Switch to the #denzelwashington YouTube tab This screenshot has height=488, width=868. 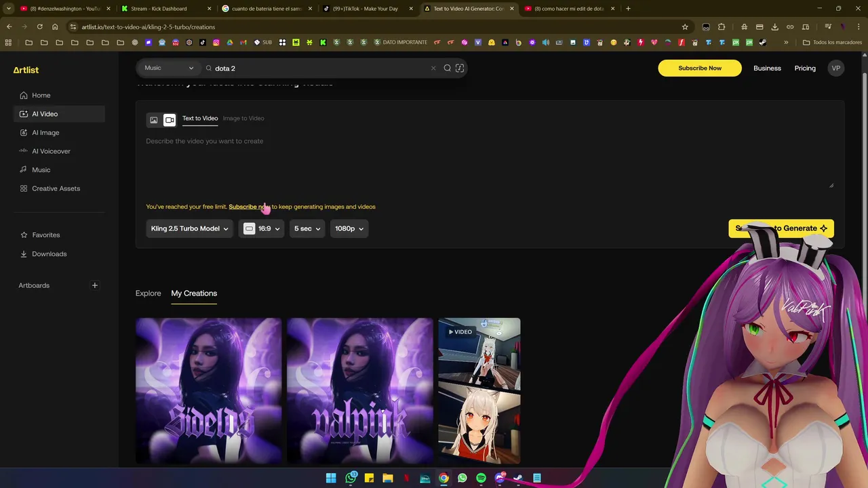pyautogui.click(x=66, y=9)
